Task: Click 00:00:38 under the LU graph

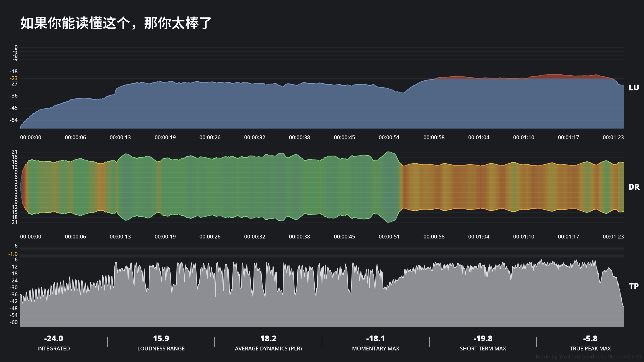Action: click(299, 137)
